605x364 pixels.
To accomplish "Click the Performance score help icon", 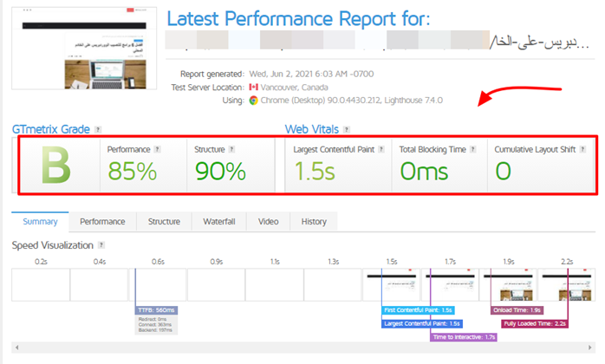I will pyautogui.click(x=159, y=149).
